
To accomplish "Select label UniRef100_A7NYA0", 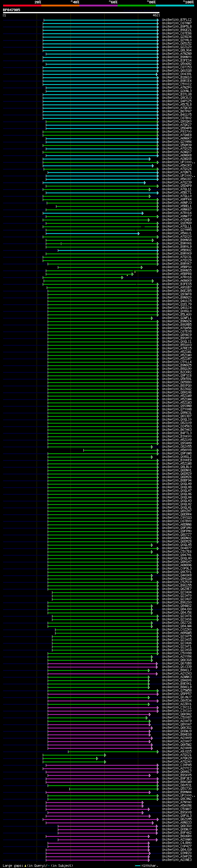I will coord(176,802).
